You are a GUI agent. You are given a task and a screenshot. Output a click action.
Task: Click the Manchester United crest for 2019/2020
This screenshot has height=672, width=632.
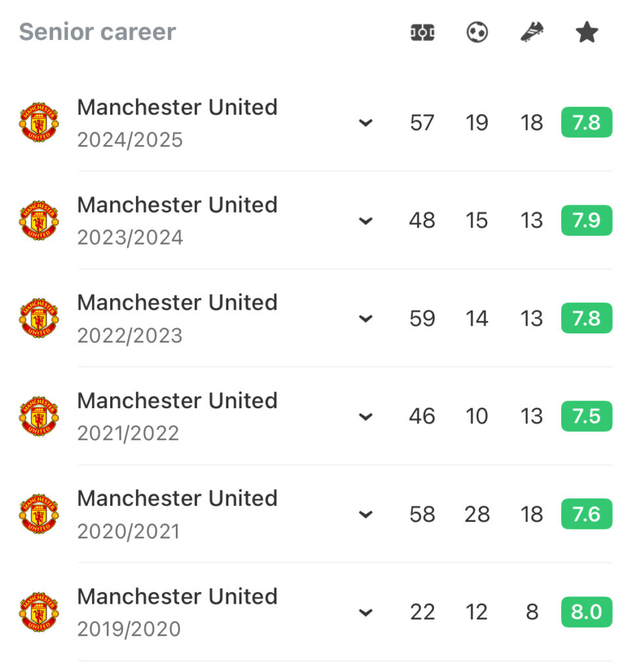coord(39,612)
